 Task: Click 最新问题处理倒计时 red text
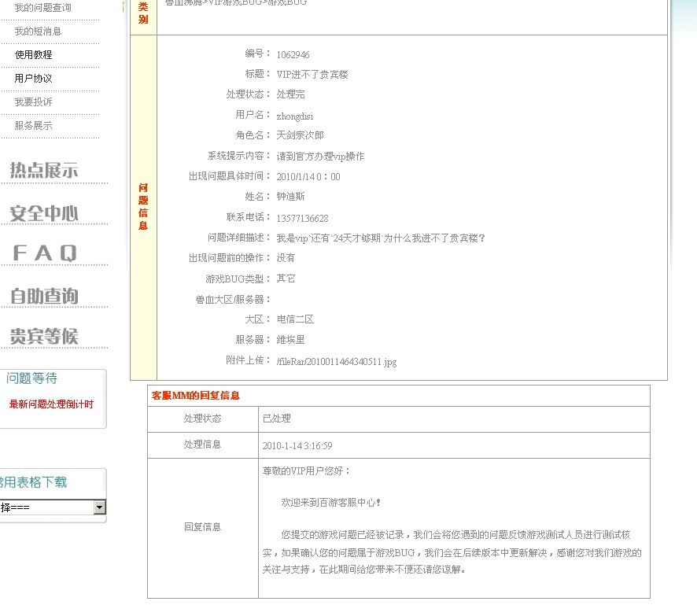point(51,404)
